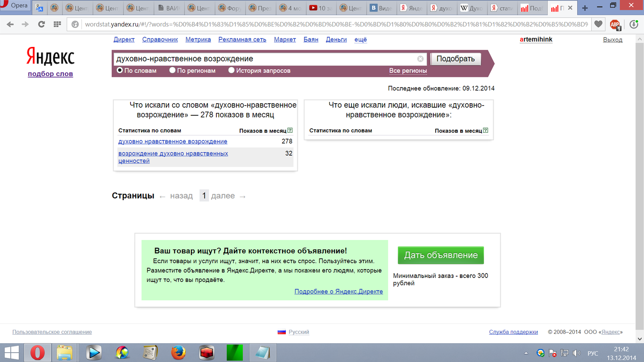Select the 'По словам' radio button
This screenshot has height=362, width=644.
tap(120, 70)
